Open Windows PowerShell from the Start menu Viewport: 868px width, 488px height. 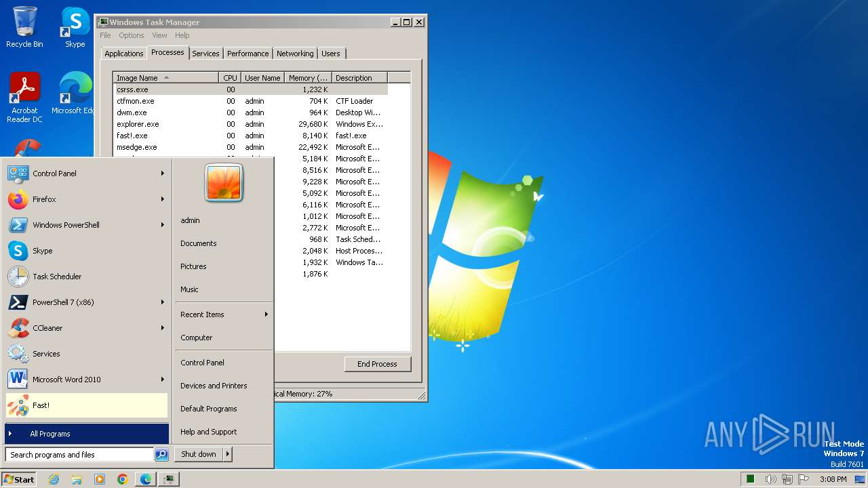tap(86, 225)
